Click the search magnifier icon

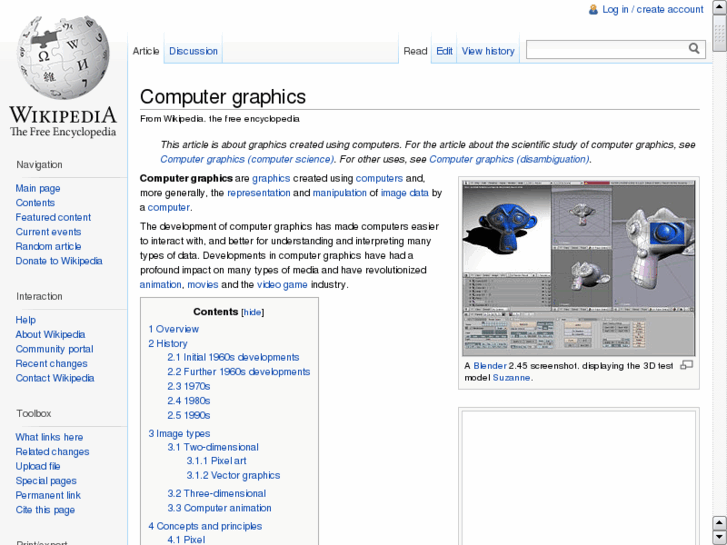tap(694, 48)
